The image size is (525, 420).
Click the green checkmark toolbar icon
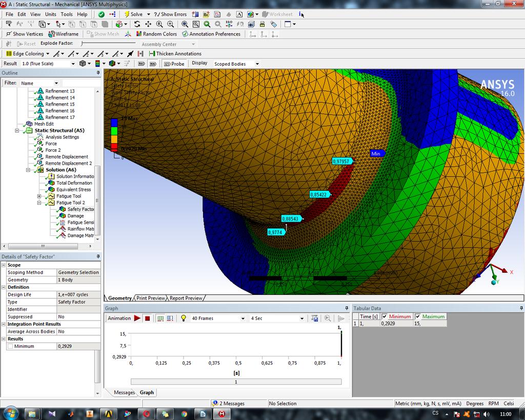coord(102,14)
